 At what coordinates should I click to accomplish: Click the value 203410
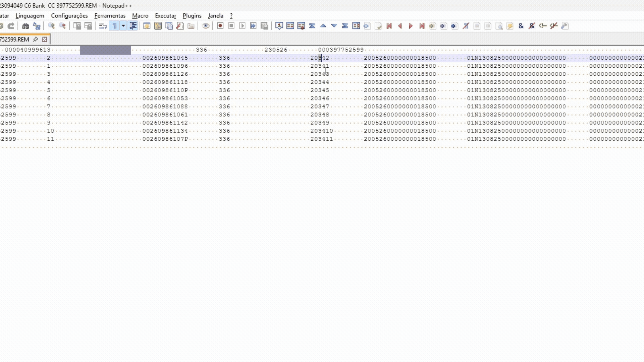322,131
